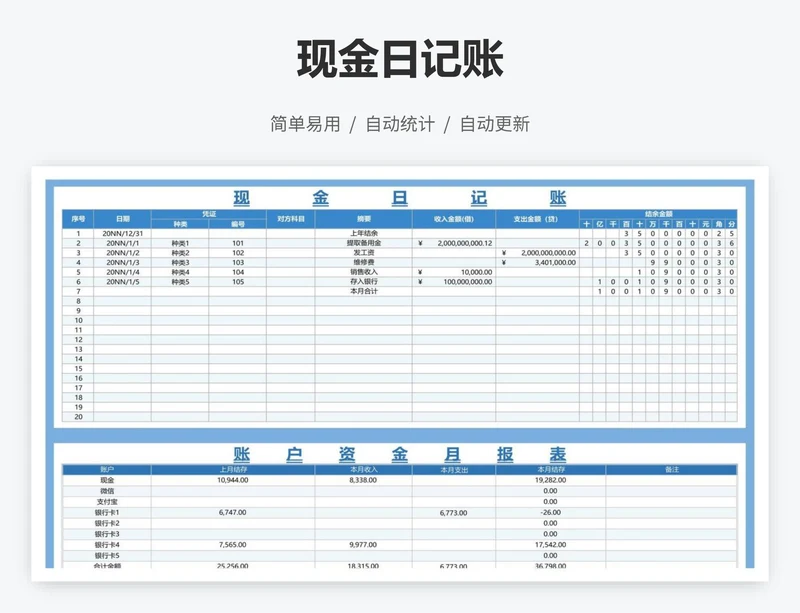Click the date cell '20NN/1/2'
800x613 pixels.
(x=122, y=253)
